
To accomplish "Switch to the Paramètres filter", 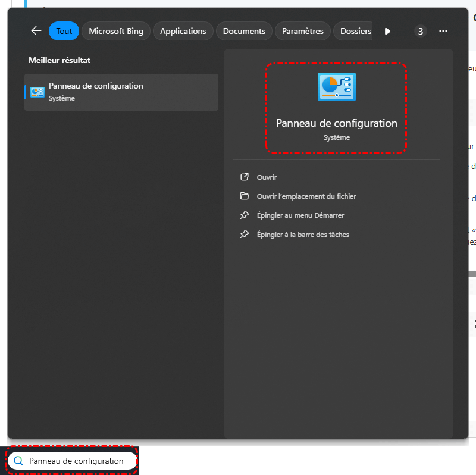I will point(303,31).
